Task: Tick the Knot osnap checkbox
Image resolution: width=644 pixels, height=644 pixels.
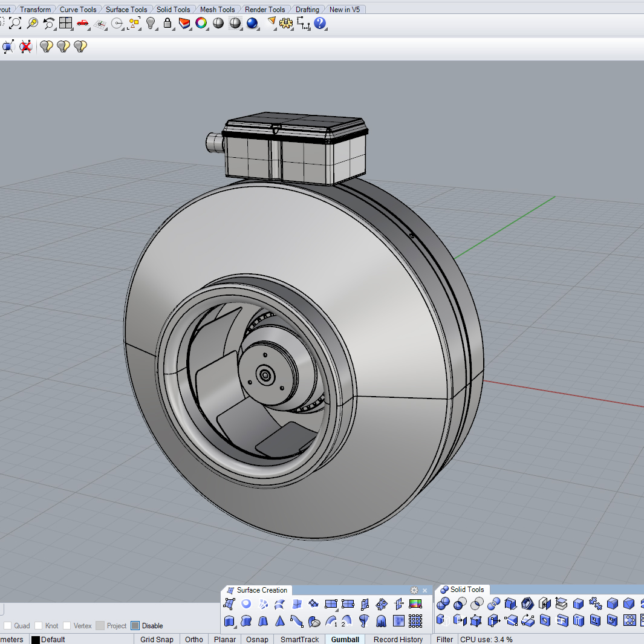Action: pos(39,626)
